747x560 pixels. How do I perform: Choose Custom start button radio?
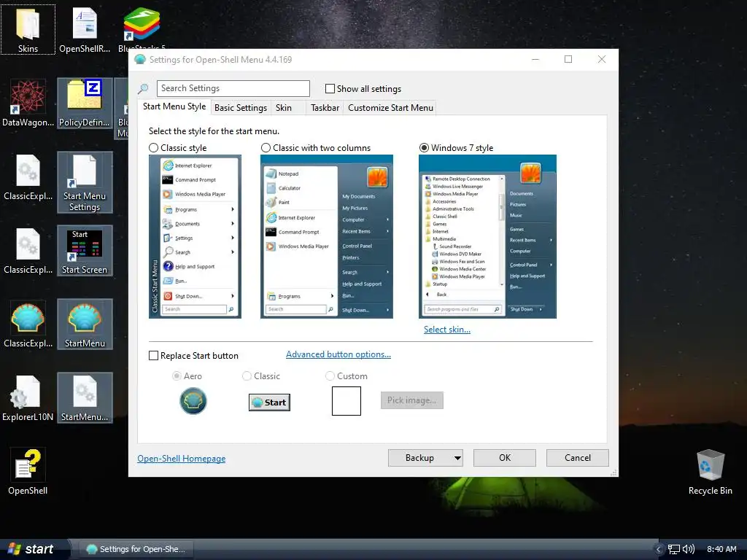coord(330,376)
